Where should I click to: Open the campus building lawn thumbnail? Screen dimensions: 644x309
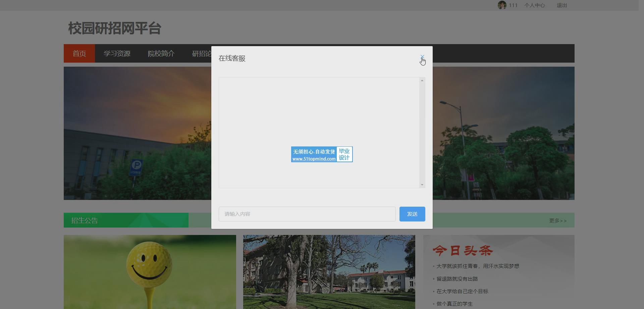click(329, 272)
